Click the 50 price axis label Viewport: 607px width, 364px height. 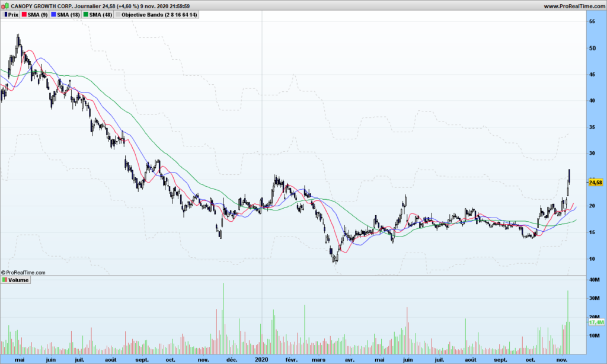click(592, 48)
